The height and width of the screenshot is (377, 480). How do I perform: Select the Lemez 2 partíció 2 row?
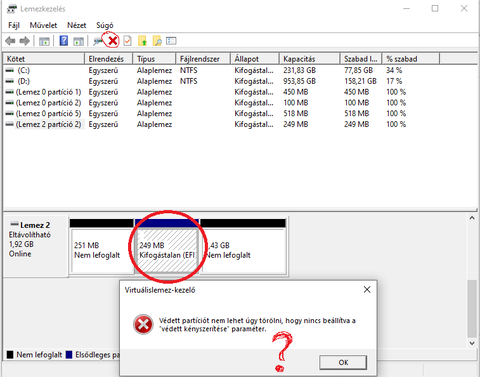(222, 124)
